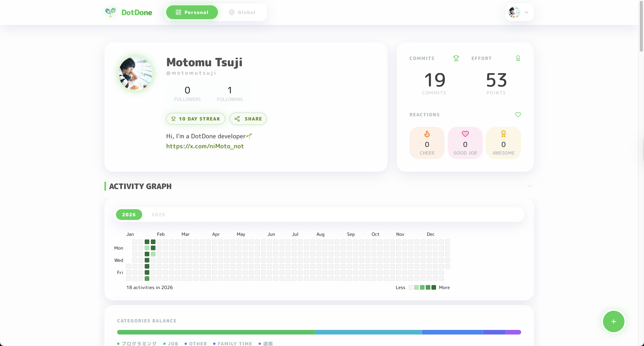Click the trophy icon beside COMMITS
The height and width of the screenshot is (346, 644).
click(456, 58)
